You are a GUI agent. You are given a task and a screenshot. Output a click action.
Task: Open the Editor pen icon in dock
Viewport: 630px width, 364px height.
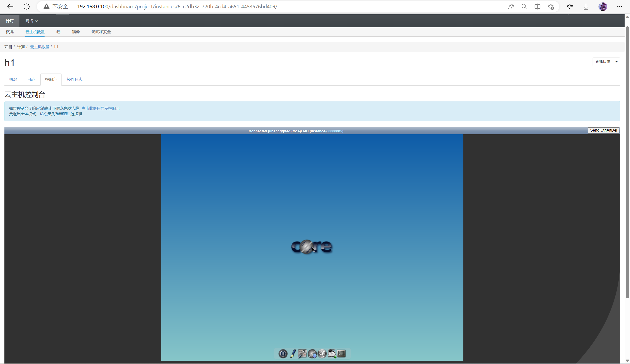pyautogui.click(x=293, y=353)
